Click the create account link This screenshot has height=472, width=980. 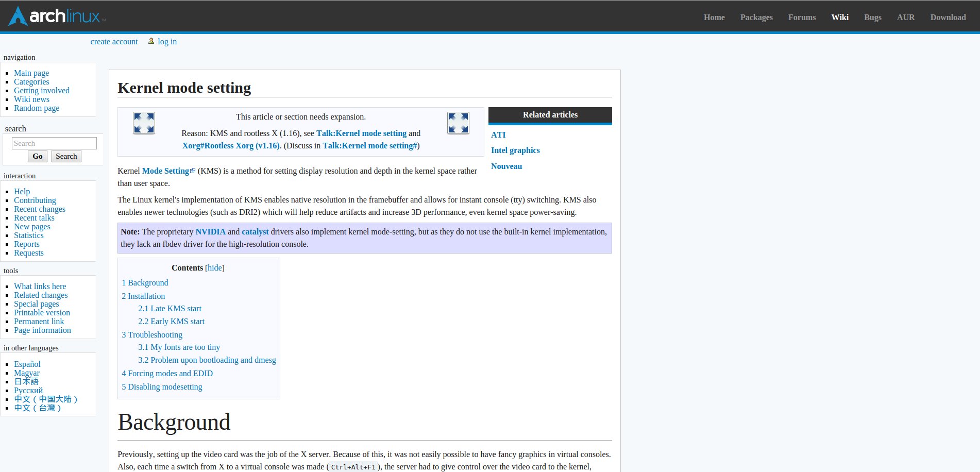click(x=114, y=41)
